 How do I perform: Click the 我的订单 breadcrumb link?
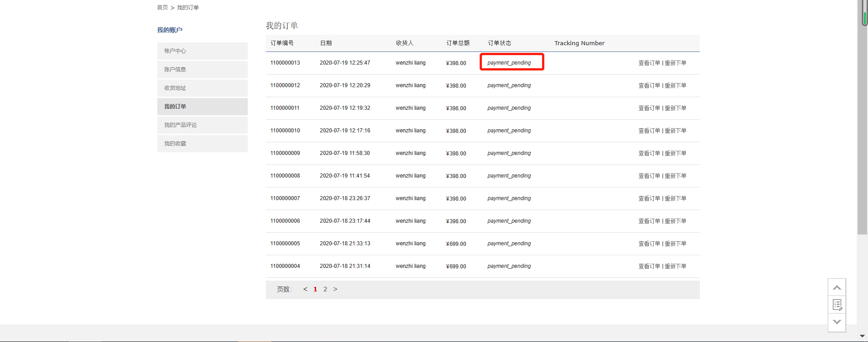click(x=188, y=8)
